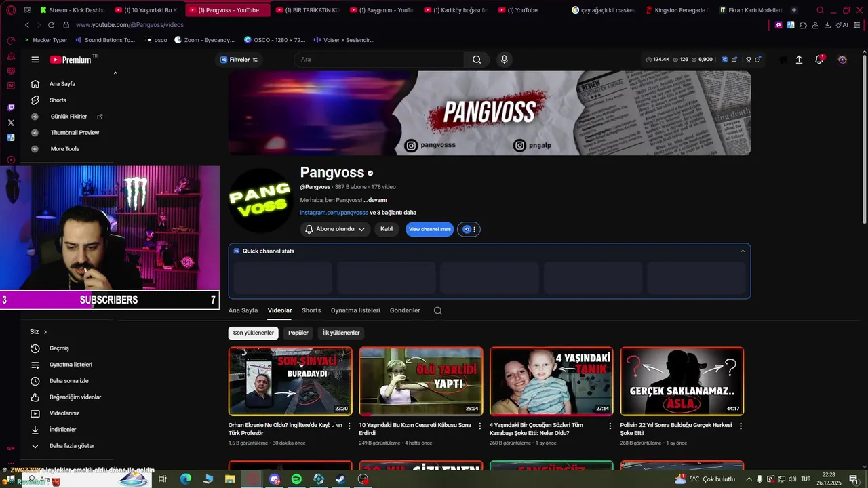868x488 pixels.
Task: Click the Ara search input field
Action: (x=379, y=60)
